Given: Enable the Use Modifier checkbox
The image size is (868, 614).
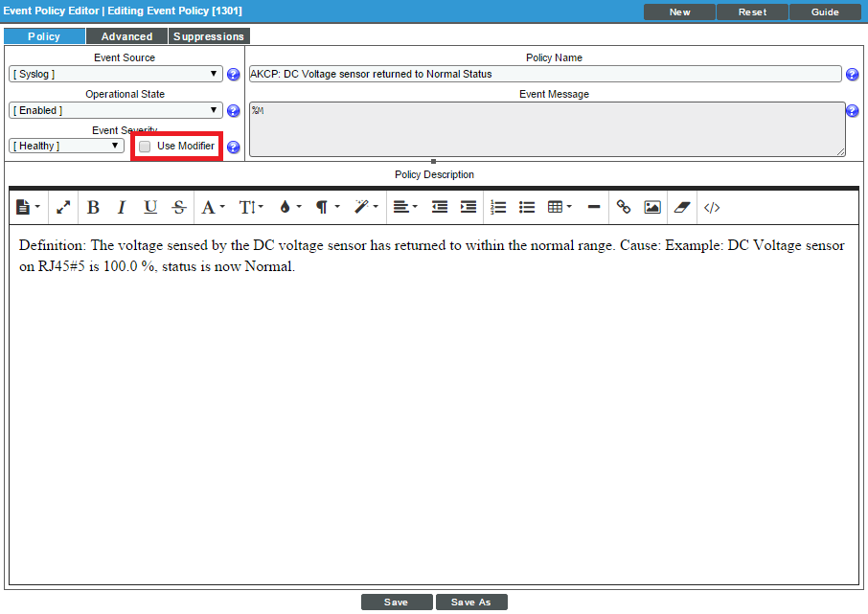Looking at the screenshot, I should [x=144, y=146].
